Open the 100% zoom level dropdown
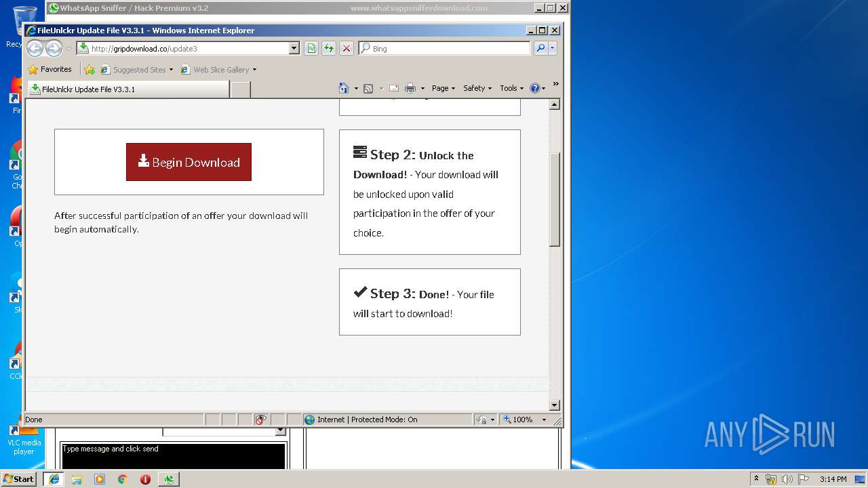This screenshot has height=488, width=868. coord(544,420)
